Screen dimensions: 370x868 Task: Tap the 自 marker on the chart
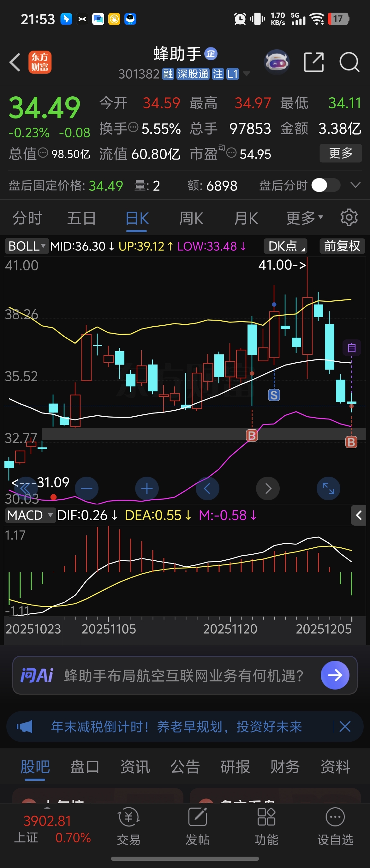tap(351, 347)
